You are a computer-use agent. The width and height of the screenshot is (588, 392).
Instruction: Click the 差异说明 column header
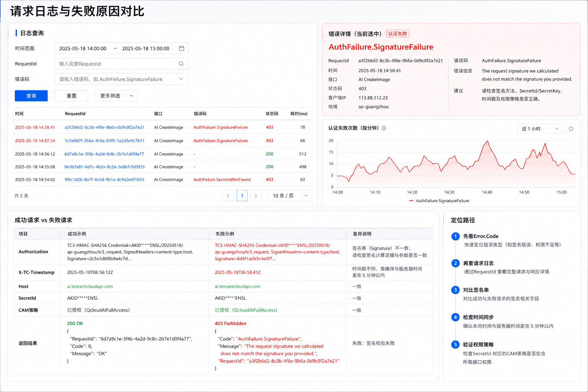click(362, 234)
